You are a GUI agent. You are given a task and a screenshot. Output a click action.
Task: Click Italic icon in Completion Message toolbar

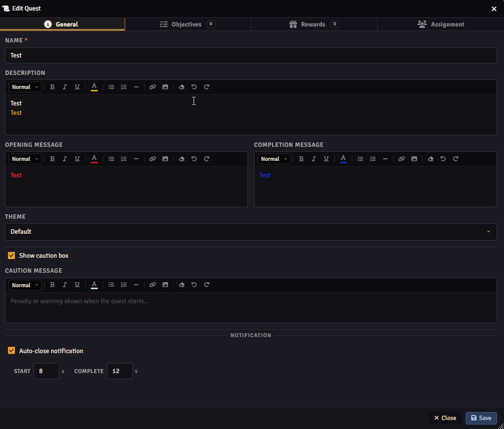(x=314, y=159)
